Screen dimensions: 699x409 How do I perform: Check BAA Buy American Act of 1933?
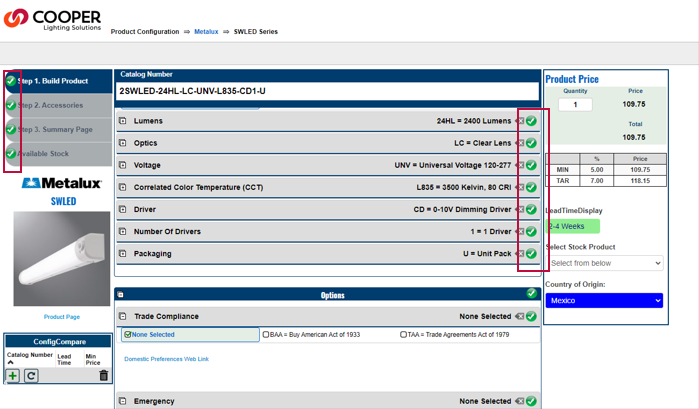point(266,335)
